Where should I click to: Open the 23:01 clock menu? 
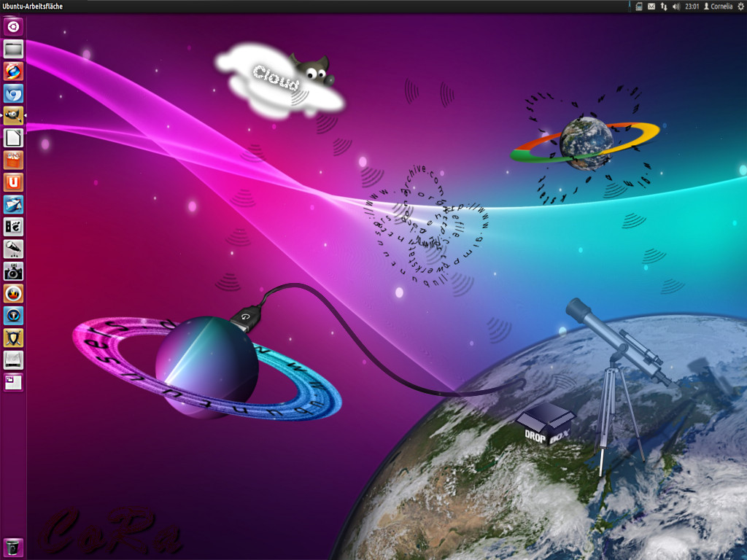[x=692, y=6]
